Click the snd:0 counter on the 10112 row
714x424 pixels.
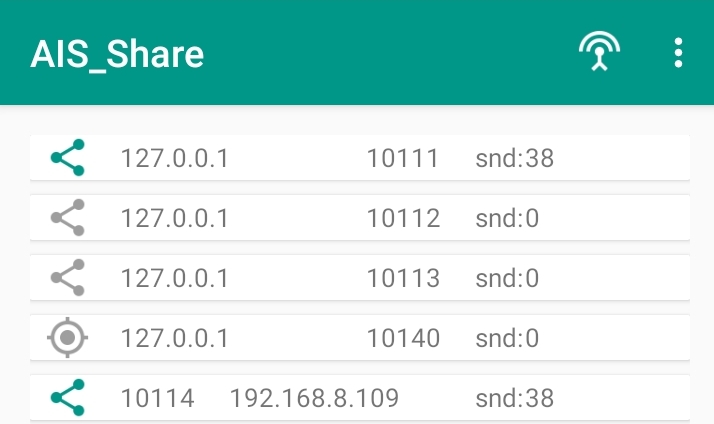pos(507,218)
